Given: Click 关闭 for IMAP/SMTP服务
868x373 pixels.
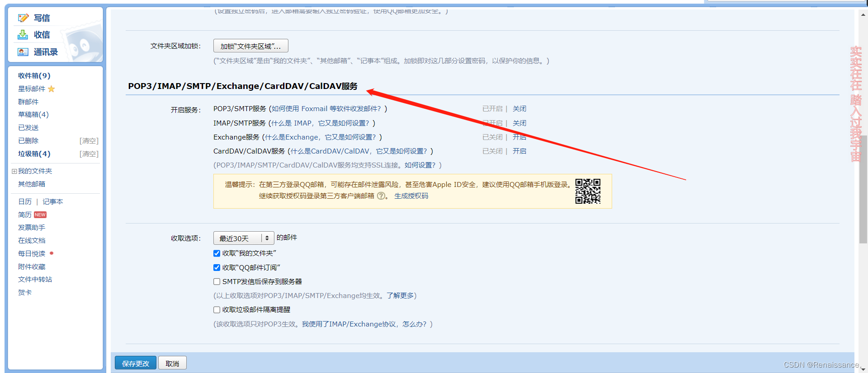Looking at the screenshot, I should 519,123.
